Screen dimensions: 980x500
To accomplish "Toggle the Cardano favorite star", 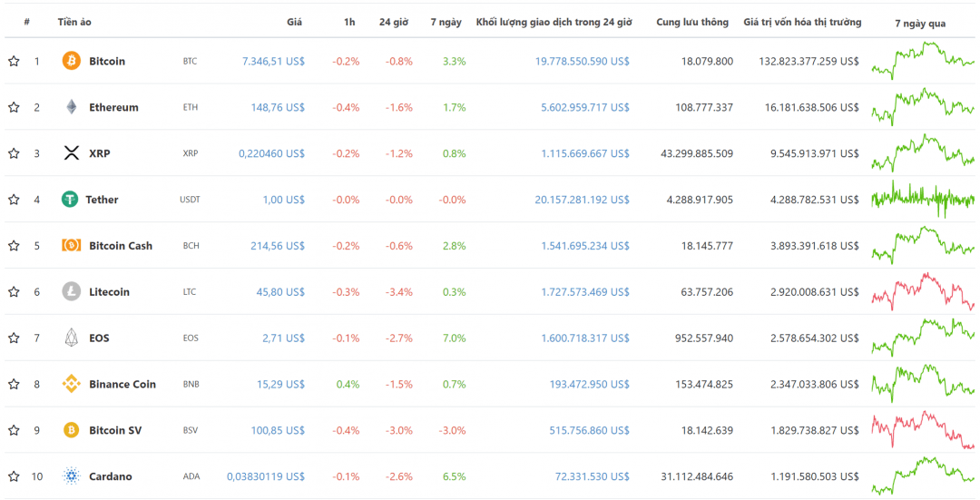I will click(14, 476).
